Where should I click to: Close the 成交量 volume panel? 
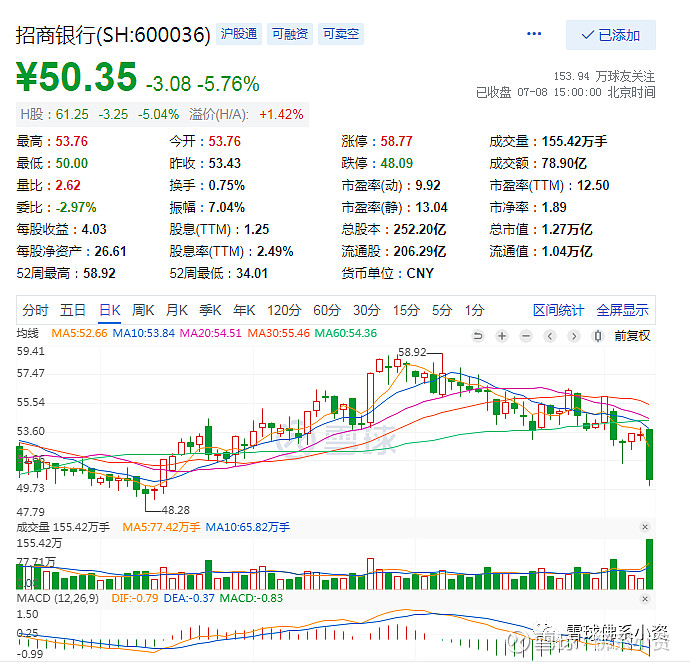click(x=645, y=527)
